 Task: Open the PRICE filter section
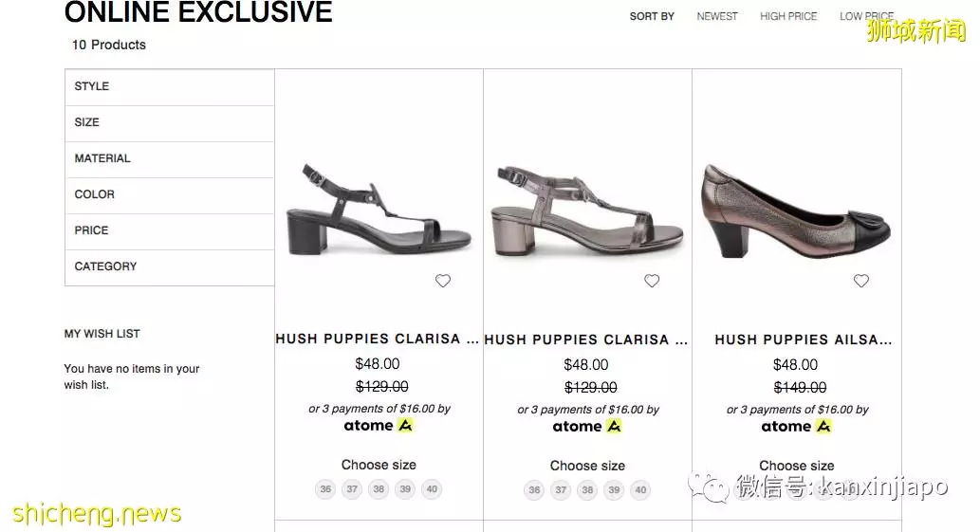pyautogui.click(x=170, y=231)
